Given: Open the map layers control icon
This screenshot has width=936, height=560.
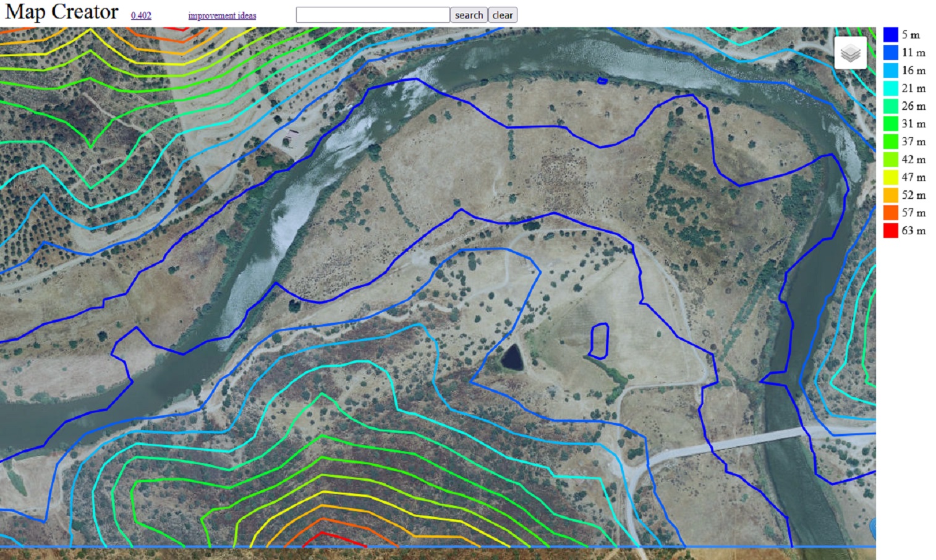Looking at the screenshot, I should [x=850, y=53].
